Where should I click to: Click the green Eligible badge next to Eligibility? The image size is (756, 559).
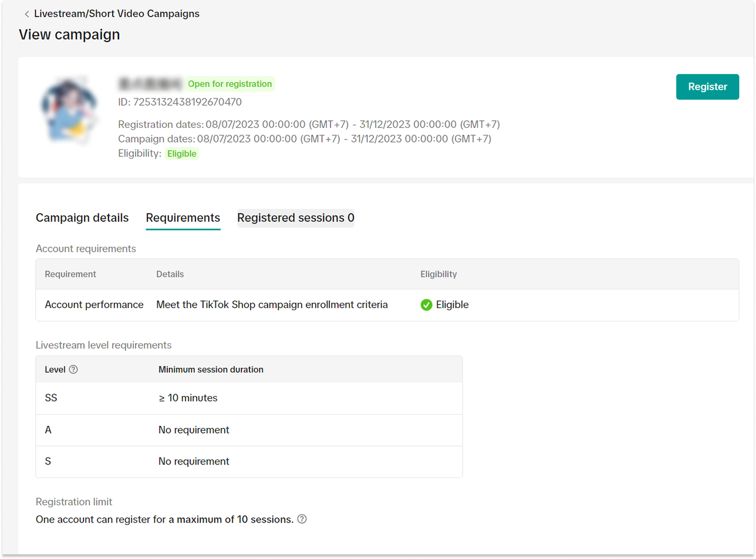click(182, 154)
